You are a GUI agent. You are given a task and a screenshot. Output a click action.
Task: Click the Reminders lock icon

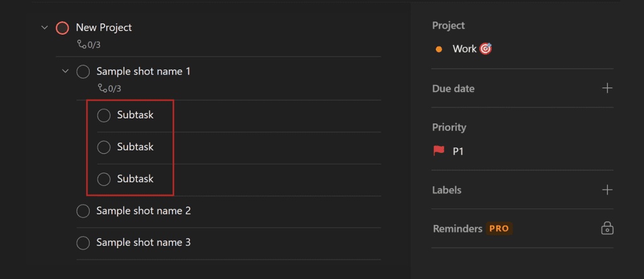[607, 229]
